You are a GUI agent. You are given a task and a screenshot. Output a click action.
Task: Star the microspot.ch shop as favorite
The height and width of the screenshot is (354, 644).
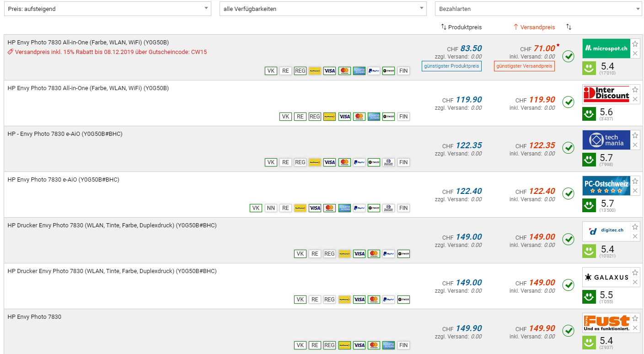click(635, 44)
